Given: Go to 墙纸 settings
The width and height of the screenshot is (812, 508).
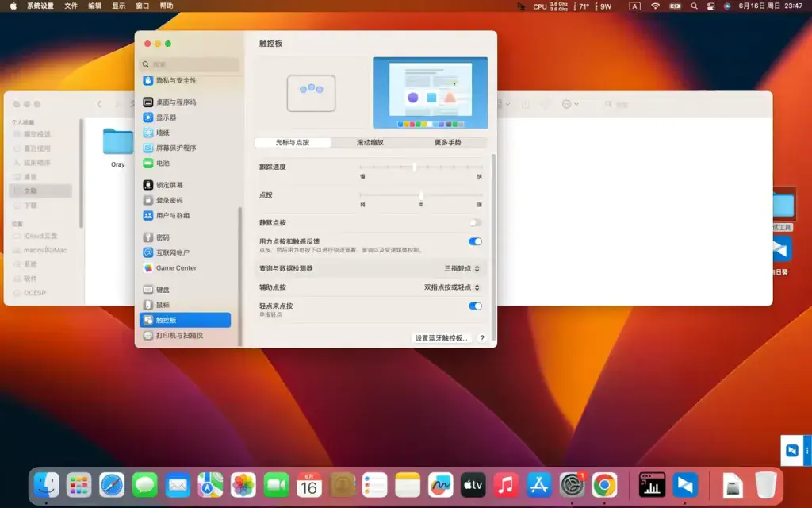Looking at the screenshot, I should click(x=185, y=133).
